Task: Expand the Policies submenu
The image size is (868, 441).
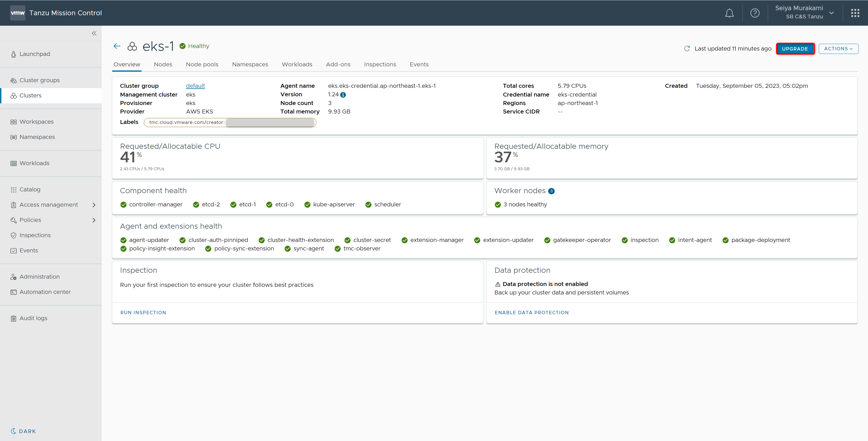Action: [x=94, y=220]
